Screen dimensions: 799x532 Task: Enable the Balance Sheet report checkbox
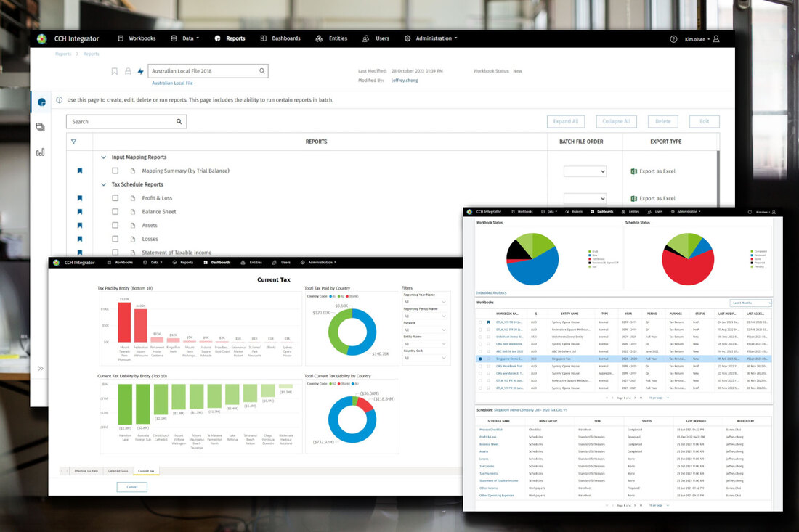point(115,211)
